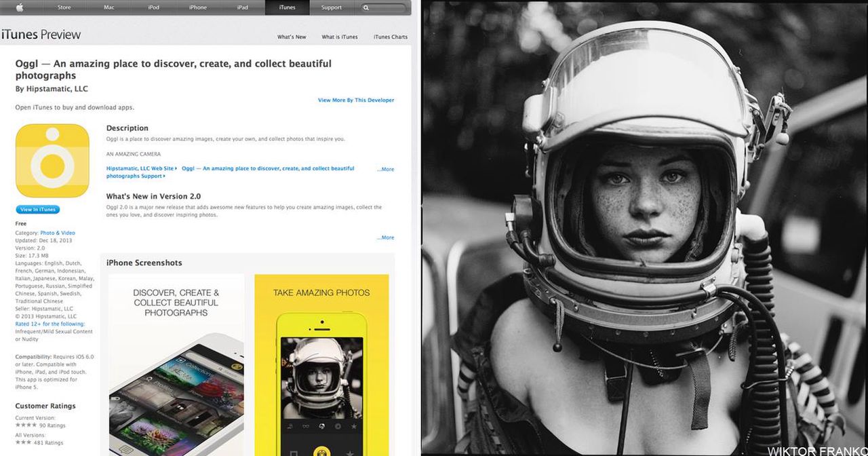The image size is (868, 456).
Task: Click the Current Version star rating
Action: 26,425
